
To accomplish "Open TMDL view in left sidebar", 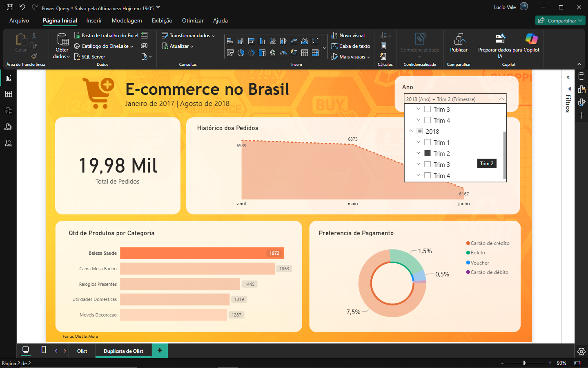I will point(9,143).
